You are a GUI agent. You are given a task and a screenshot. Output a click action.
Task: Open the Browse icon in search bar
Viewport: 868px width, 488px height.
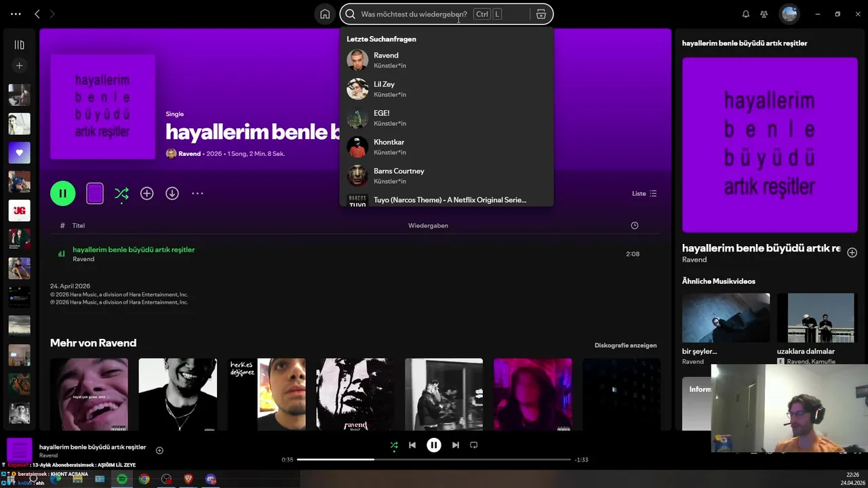point(540,14)
